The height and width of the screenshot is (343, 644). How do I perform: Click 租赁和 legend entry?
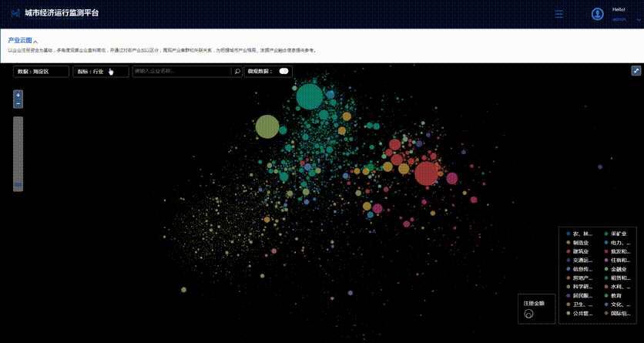point(617,278)
